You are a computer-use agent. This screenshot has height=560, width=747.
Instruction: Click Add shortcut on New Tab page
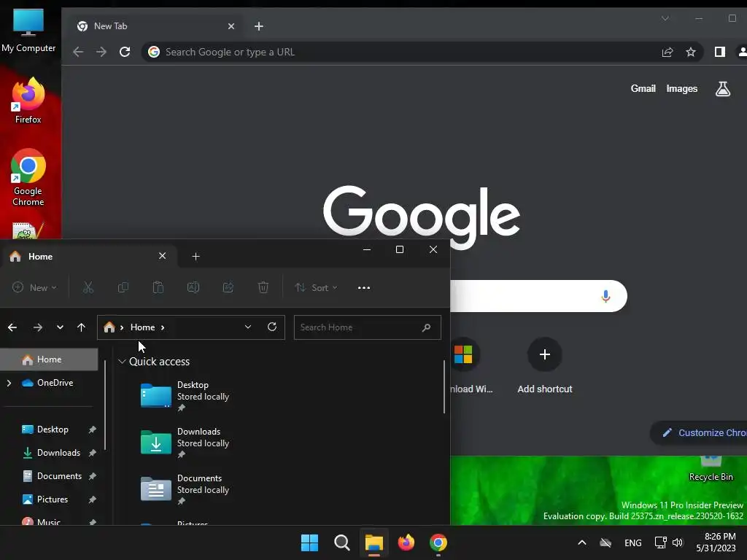pos(544,366)
